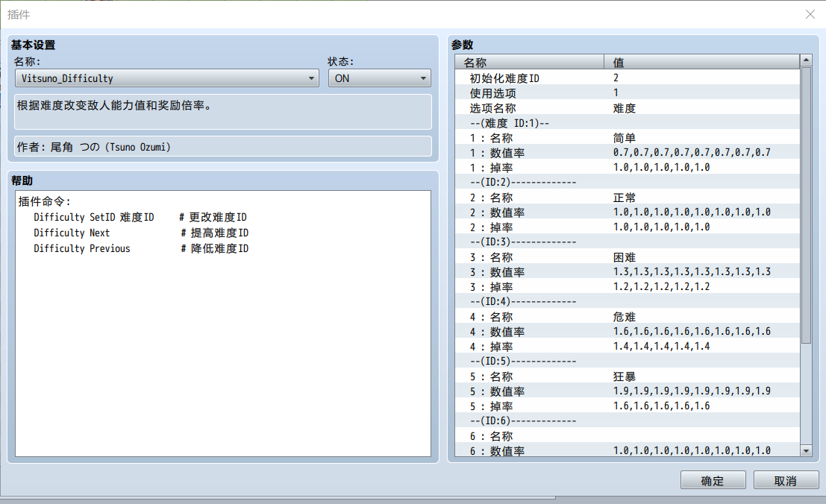Select the '6 : 数值率' parameter row
826x504 pixels.
point(628,450)
